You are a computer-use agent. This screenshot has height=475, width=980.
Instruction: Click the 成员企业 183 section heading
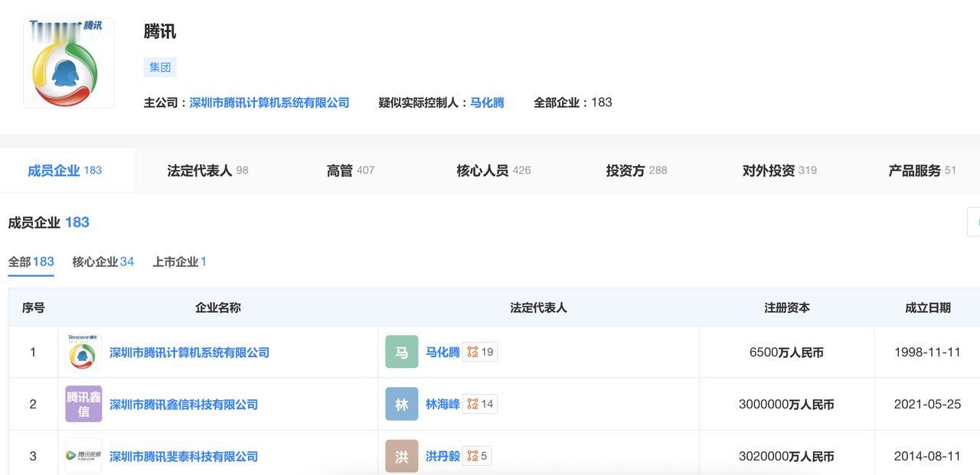[x=49, y=223]
